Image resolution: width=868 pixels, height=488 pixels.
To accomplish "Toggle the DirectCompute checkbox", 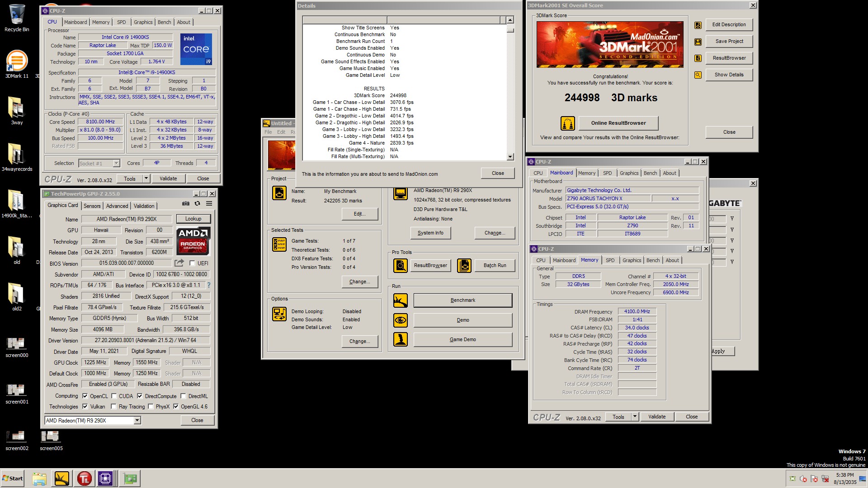I will (x=140, y=396).
